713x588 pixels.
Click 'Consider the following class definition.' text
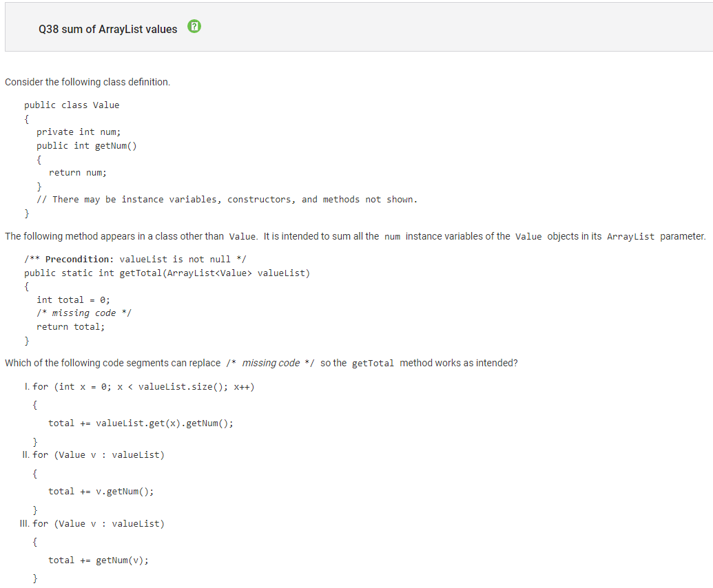point(87,82)
